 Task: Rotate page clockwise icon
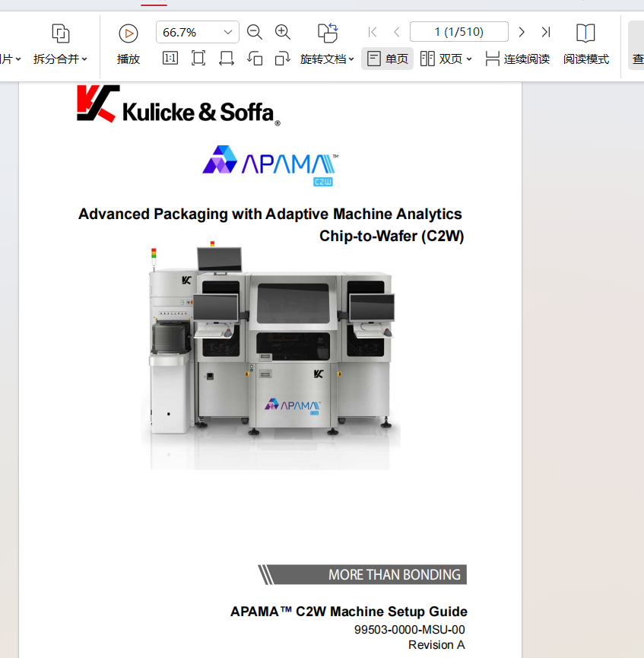tap(282, 59)
